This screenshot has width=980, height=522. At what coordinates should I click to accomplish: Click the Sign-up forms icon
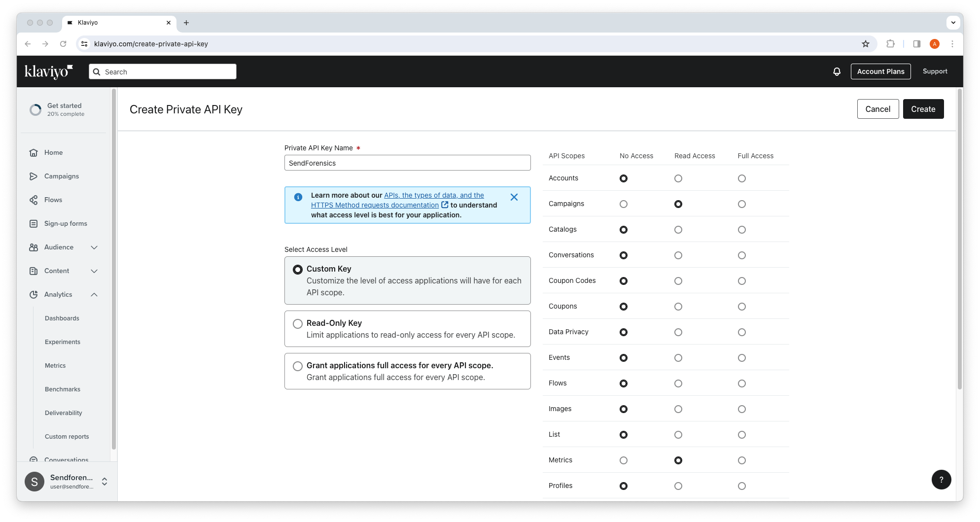pos(34,224)
